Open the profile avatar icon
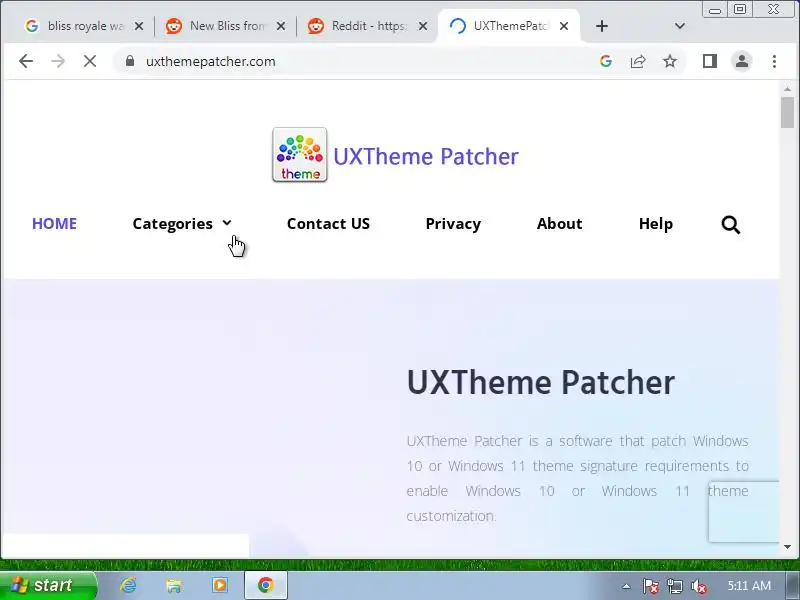 click(x=742, y=61)
